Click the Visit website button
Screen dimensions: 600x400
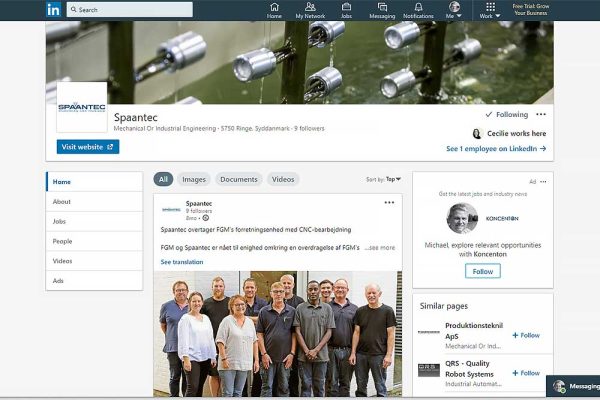click(x=88, y=147)
